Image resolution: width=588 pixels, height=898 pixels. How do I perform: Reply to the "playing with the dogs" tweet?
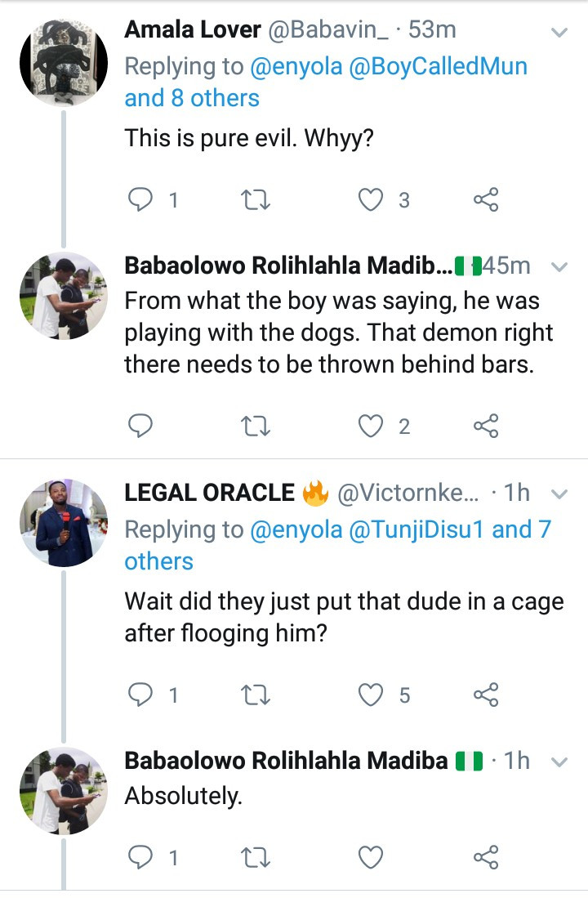(142, 425)
